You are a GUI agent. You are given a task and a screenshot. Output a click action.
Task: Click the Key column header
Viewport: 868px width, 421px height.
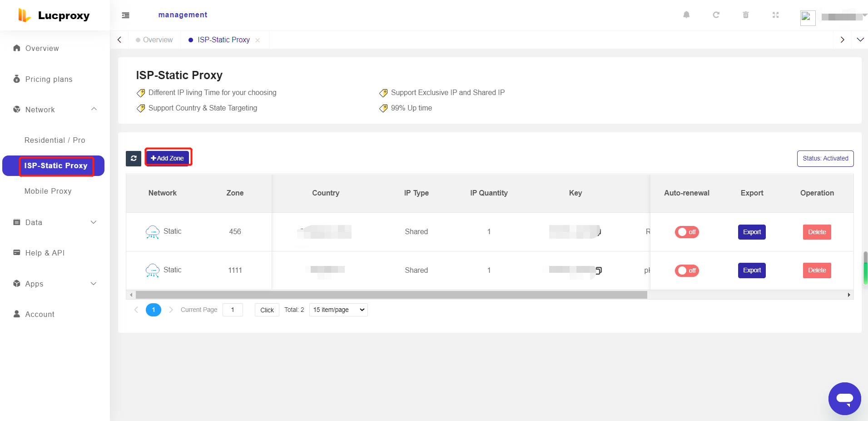pos(575,193)
